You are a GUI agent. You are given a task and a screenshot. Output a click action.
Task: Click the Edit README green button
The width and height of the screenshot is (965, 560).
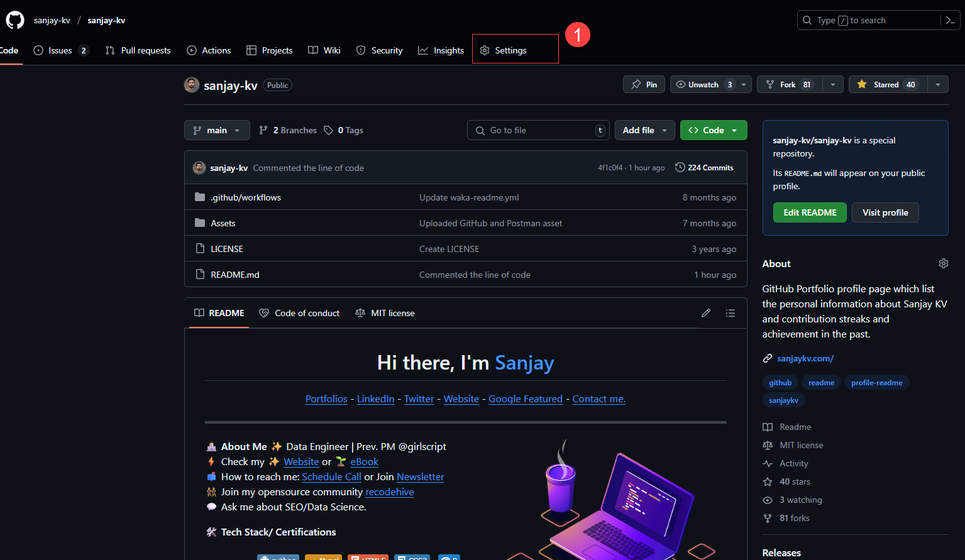(x=810, y=212)
